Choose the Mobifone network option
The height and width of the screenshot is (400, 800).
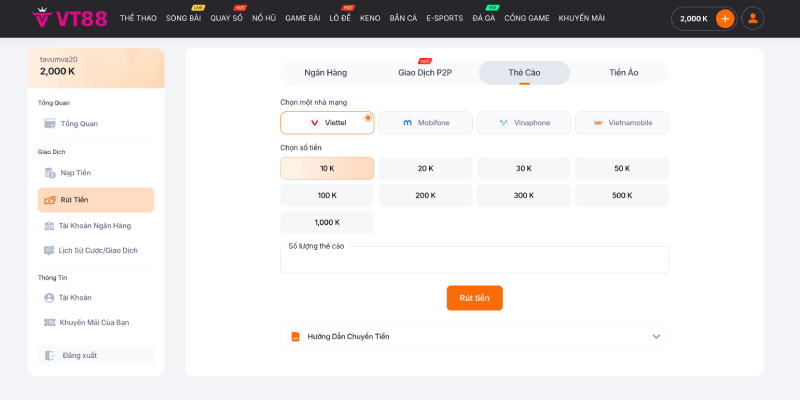(x=425, y=123)
